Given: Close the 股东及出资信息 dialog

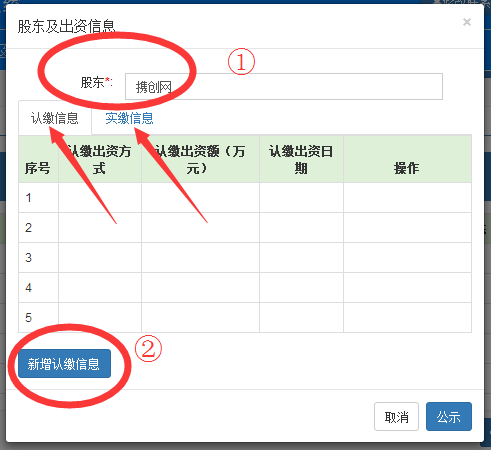Looking at the screenshot, I should pos(467,22).
